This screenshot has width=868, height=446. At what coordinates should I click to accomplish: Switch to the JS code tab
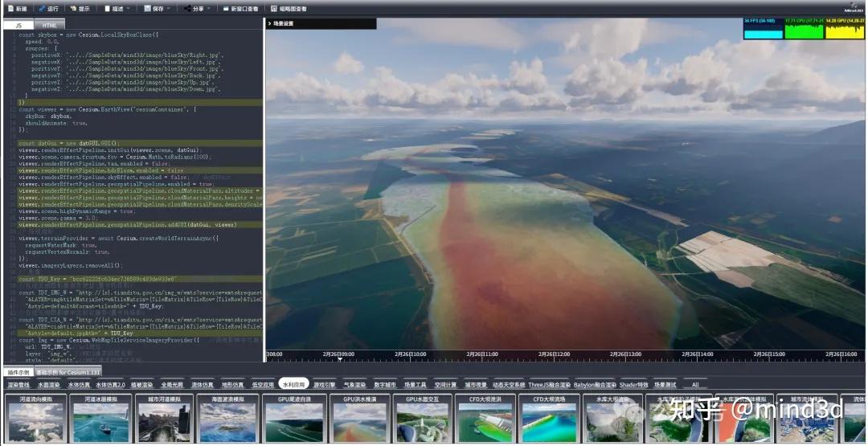(18, 25)
